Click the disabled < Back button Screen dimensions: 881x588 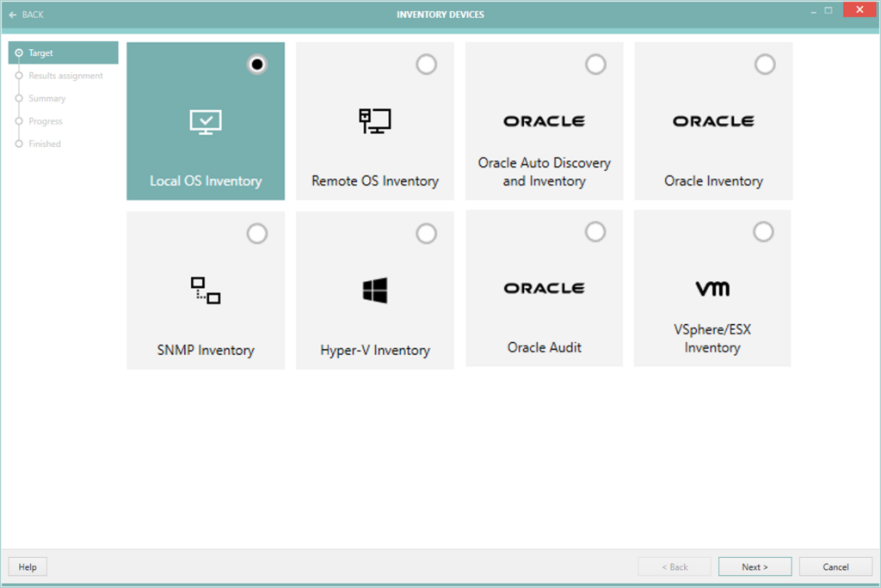tap(675, 567)
